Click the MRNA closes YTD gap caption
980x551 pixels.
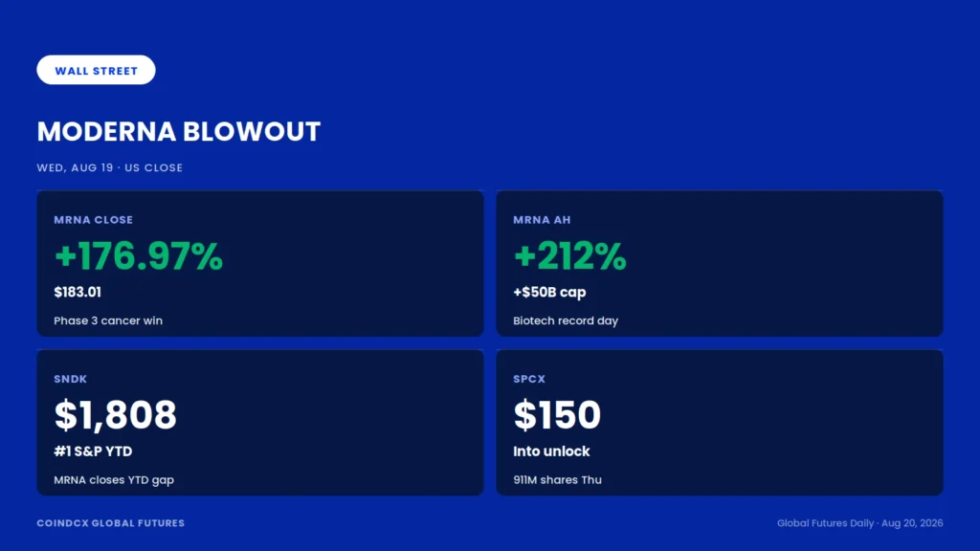click(114, 480)
